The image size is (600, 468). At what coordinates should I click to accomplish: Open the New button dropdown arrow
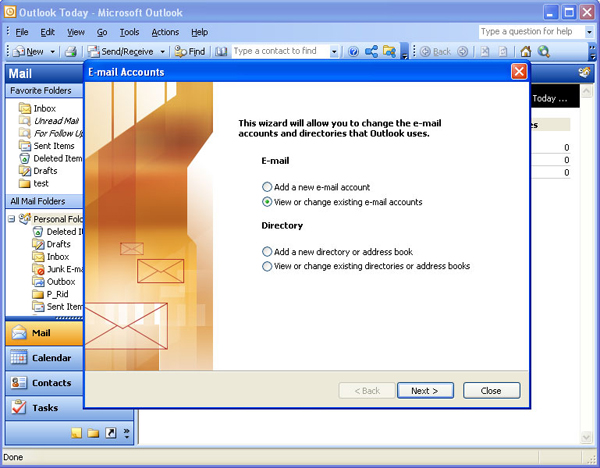[52, 52]
